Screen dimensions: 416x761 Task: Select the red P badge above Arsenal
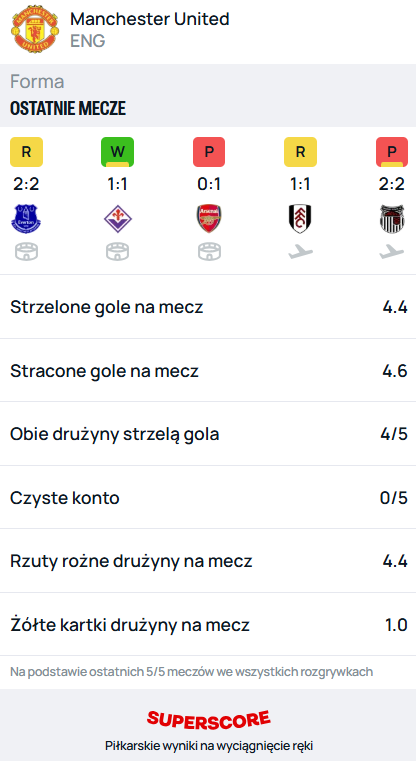click(x=209, y=152)
